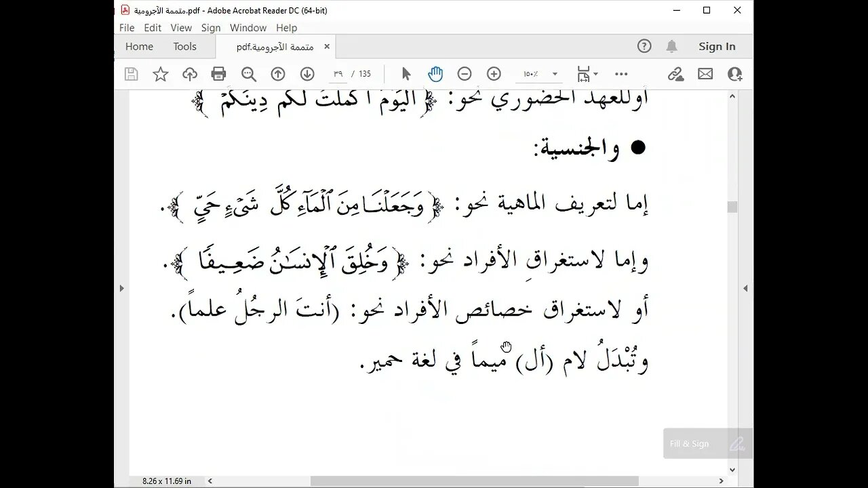Share a link to this file
Screen dimensions: 868x488
(x=675, y=74)
